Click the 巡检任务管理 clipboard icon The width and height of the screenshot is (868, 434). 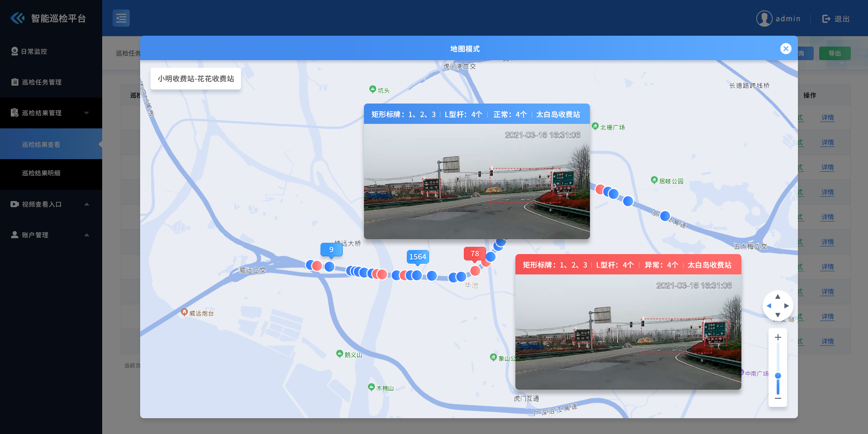click(x=15, y=82)
